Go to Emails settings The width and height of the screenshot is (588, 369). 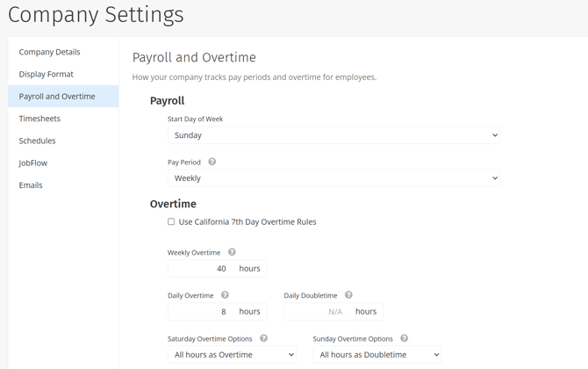coord(31,185)
